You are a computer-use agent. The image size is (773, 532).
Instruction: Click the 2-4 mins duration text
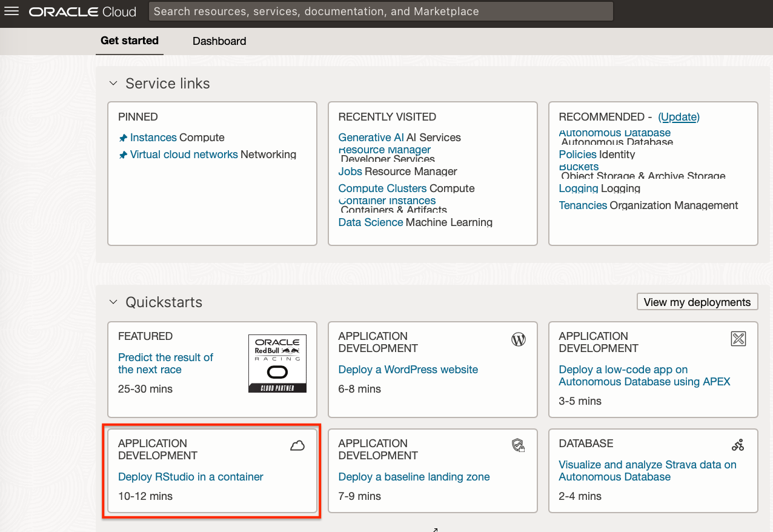(x=580, y=496)
